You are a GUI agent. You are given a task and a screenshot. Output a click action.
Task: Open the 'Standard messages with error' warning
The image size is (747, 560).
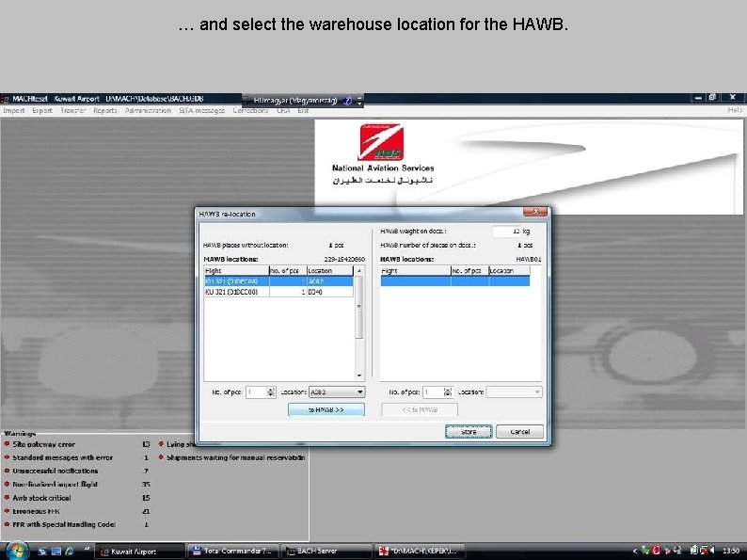pyautogui.click(x=62, y=457)
